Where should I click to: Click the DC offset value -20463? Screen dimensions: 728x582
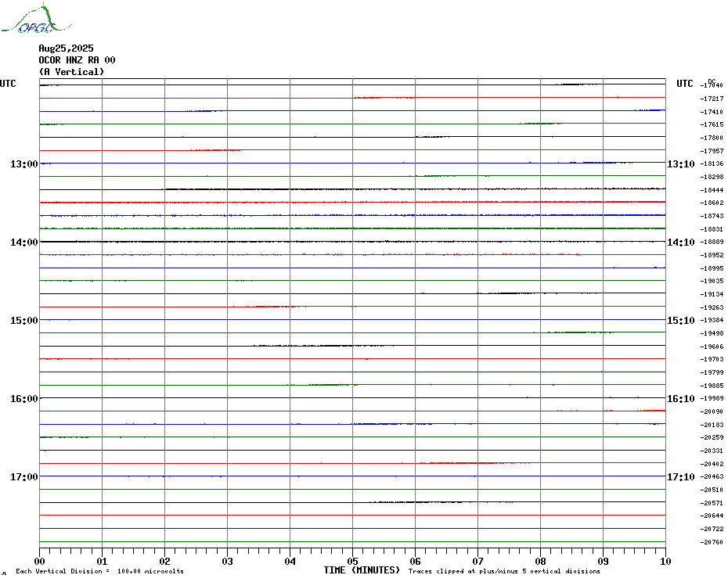[x=712, y=476]
